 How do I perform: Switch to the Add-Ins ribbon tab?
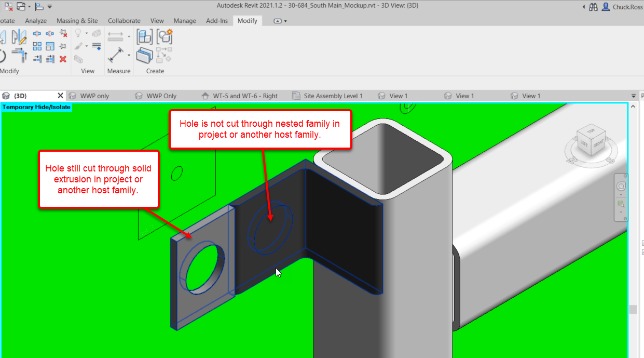[217, 21]
